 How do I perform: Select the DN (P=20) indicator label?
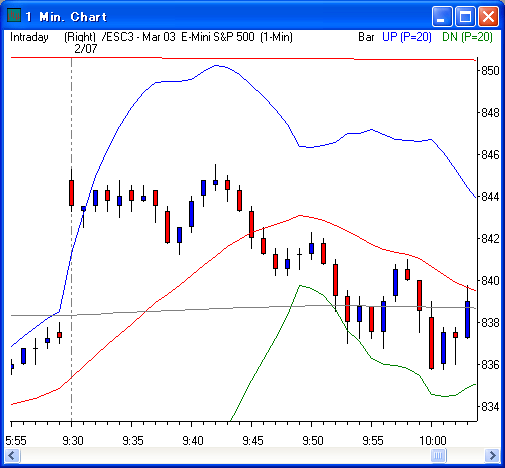(x=467, y=37)
